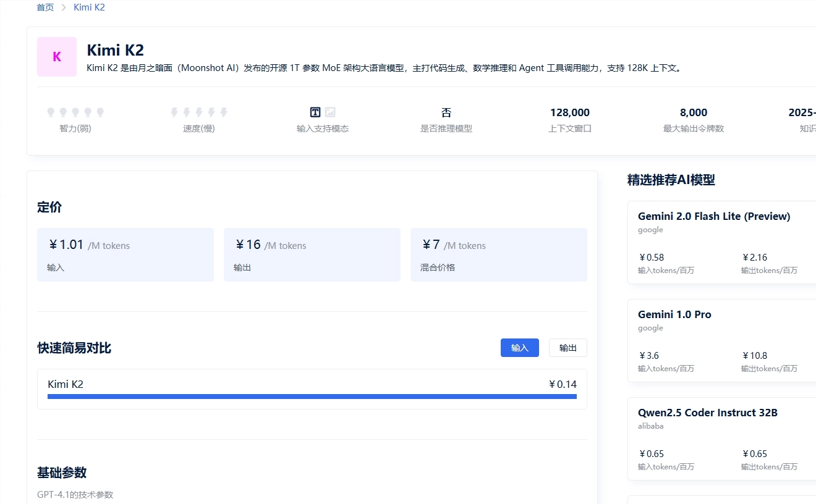Switch comparison to 输出
The height and width of the screenshot is (504, 816).
568,348
